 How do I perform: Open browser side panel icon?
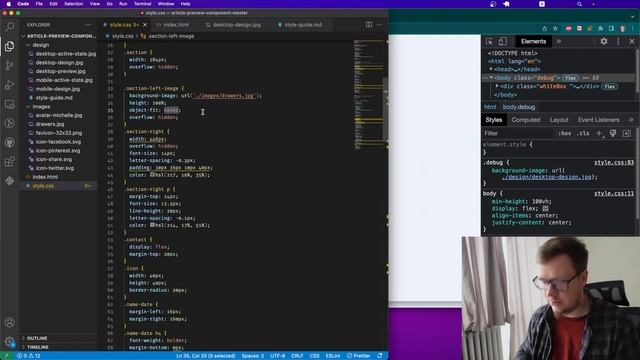[611, 29]
